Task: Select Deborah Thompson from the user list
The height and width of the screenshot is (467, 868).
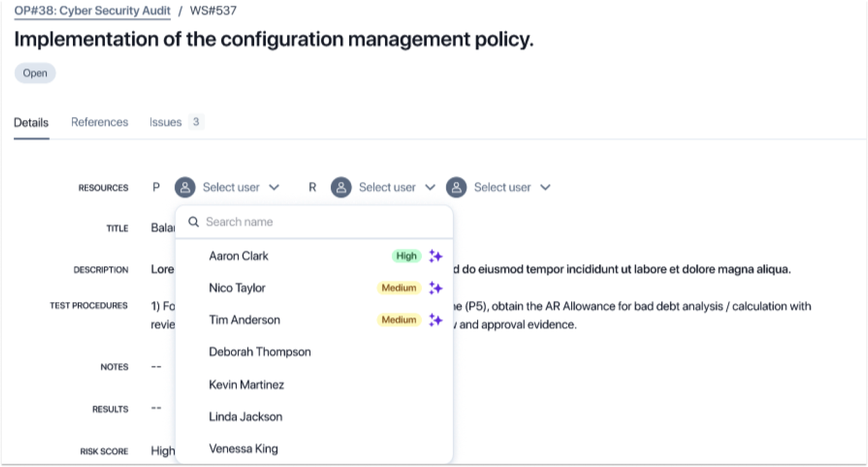Action: tap(260, 352)
